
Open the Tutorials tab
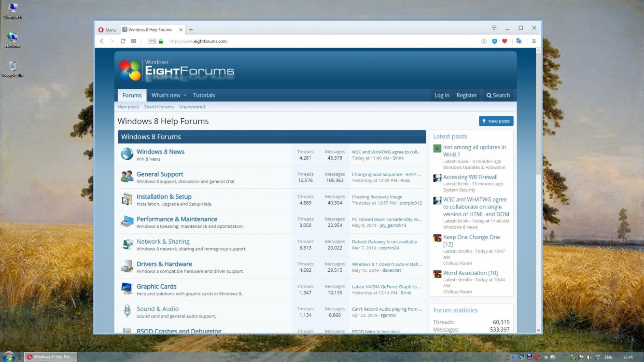(x=204, y=95)
